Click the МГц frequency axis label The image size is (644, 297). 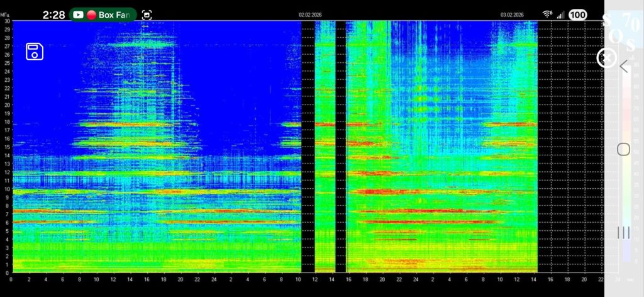(5, 14)
